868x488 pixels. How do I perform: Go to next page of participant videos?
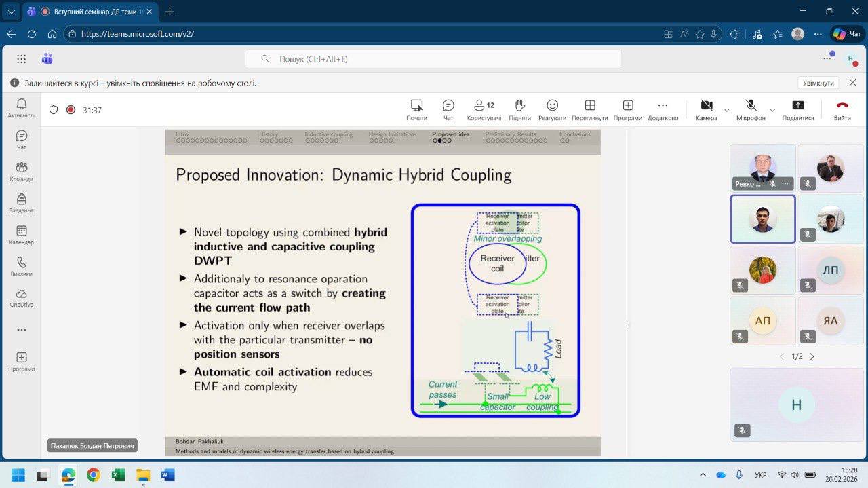tap(812, 356)
